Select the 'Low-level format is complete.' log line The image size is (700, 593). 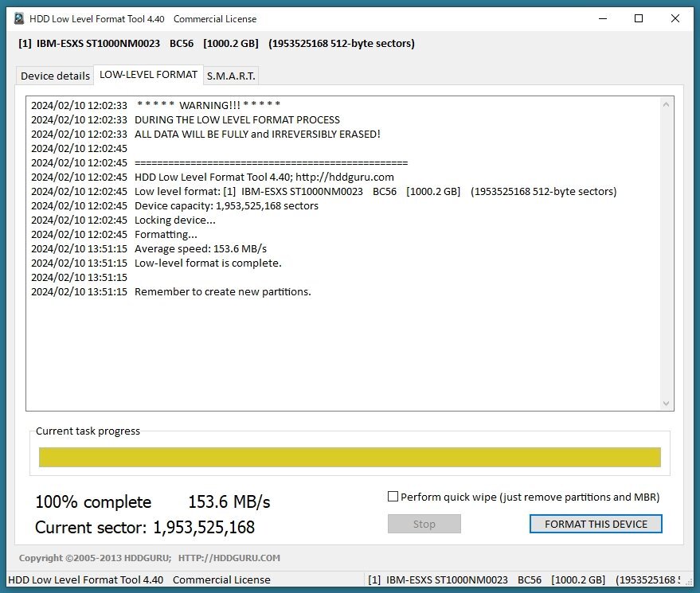pos(208,263)
